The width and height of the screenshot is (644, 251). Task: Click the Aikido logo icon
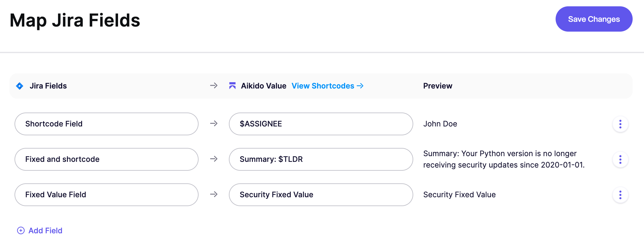tap(232, 86)
